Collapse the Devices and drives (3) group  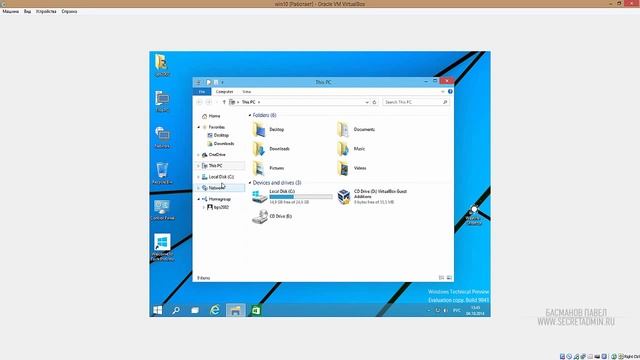click(x=250, y=183)
